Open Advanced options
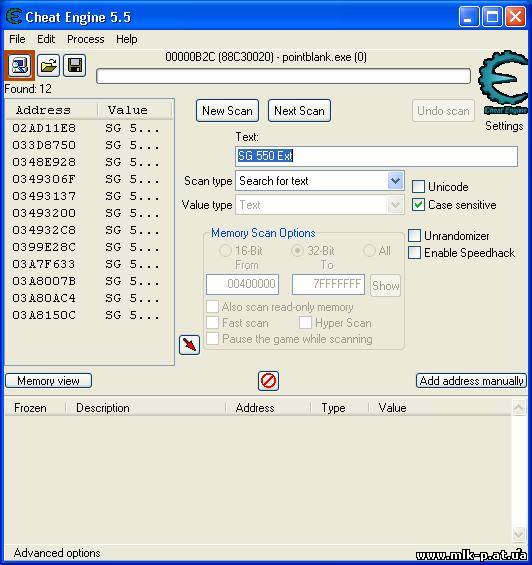 (x=57, y=553)
